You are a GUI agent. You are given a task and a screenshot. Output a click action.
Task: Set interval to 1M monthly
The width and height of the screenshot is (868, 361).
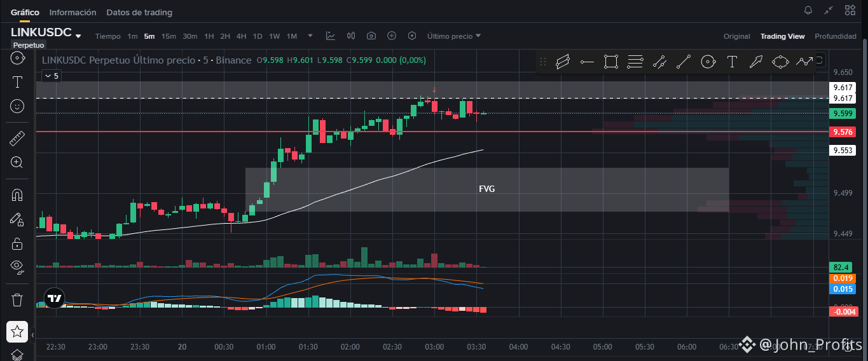point(292,36)
